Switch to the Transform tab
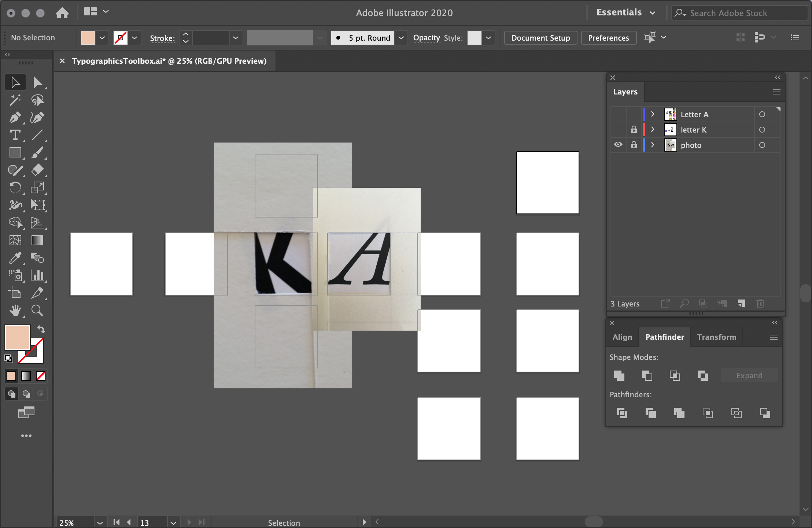The height and width of the screenshot is (528, 812). tap(717, 337)
